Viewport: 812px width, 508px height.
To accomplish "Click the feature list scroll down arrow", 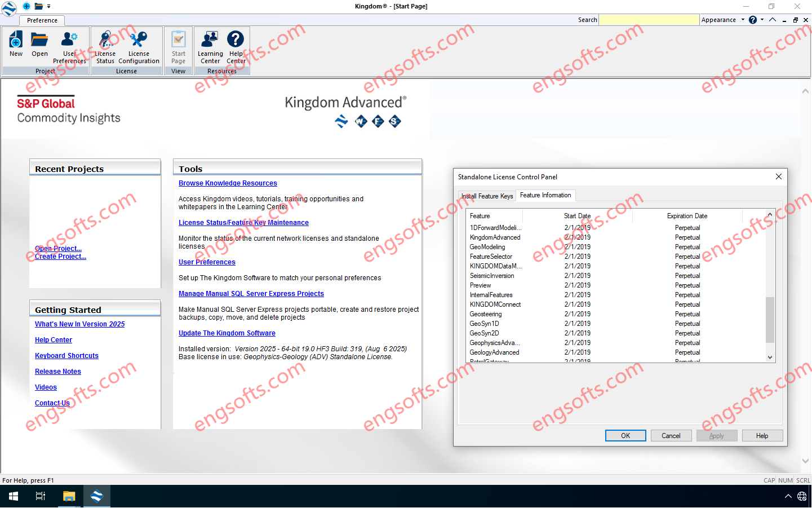I will (770, 357).
